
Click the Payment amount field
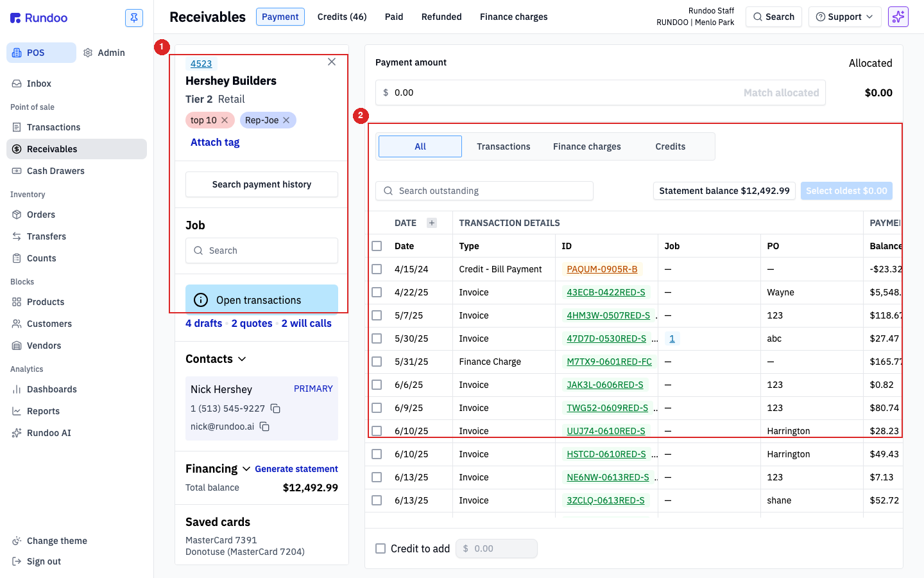point(601,92)
